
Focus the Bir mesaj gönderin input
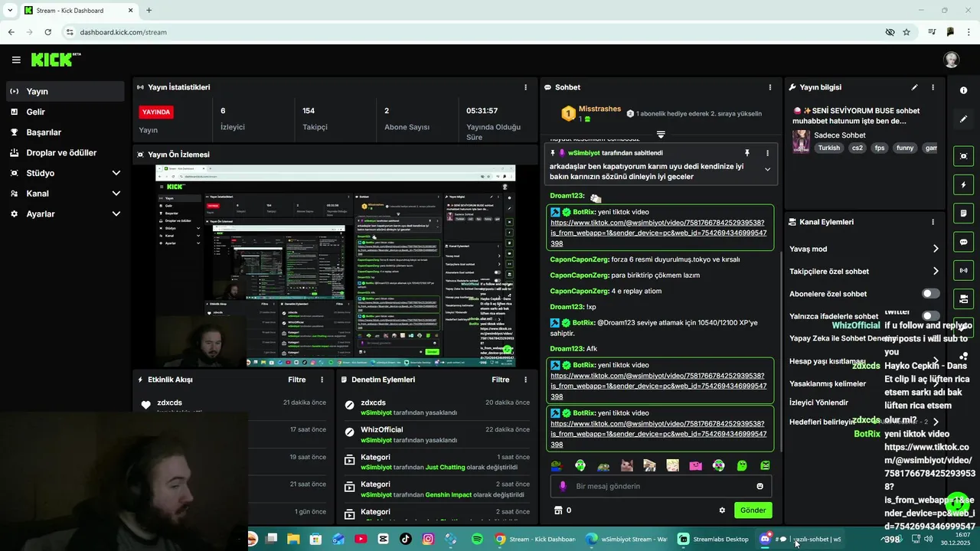(661, 486)
